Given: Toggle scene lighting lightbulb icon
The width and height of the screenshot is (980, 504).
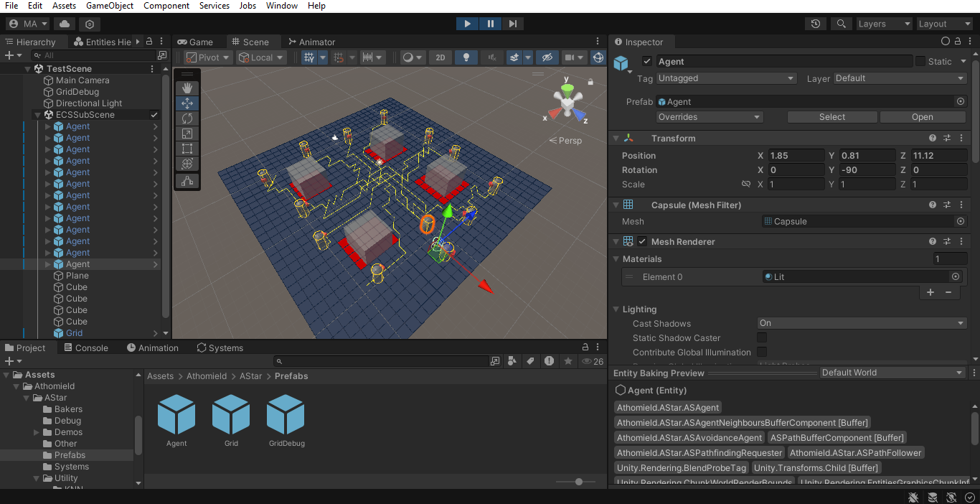Looking at the screenshot, I should [466, 57].
